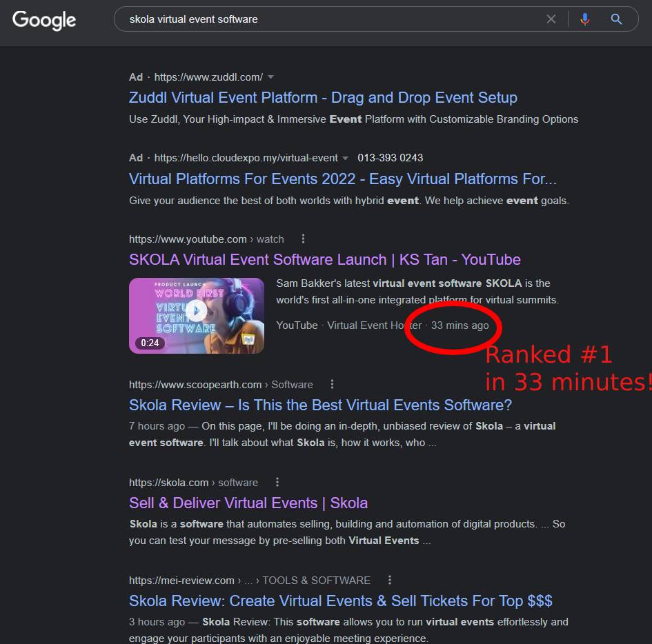Click the skola.com › software URL breadcrumb
This screenshot has height=644, width=652.
193,483
